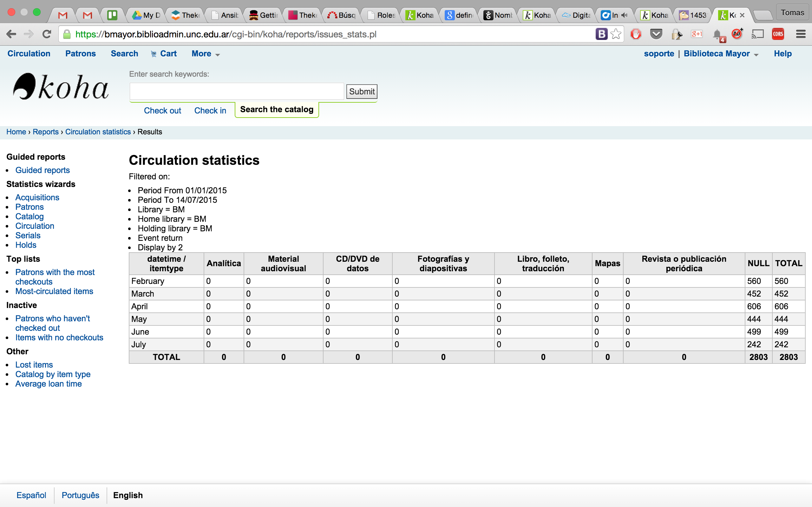The height and width of the screenshot is (507, 812).
Task: Switch to the Check in tab
Action: tap(210, 111)
